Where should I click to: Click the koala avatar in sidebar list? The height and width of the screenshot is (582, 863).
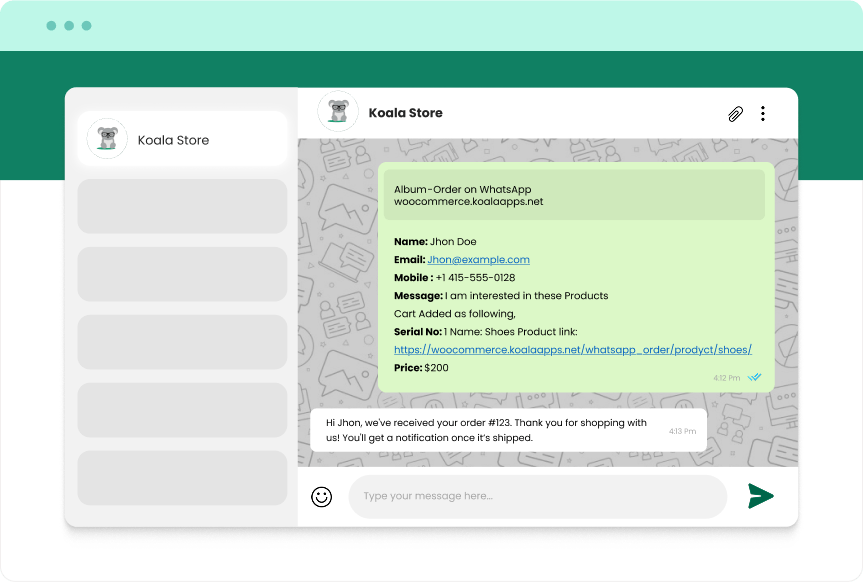pos(107,139)
